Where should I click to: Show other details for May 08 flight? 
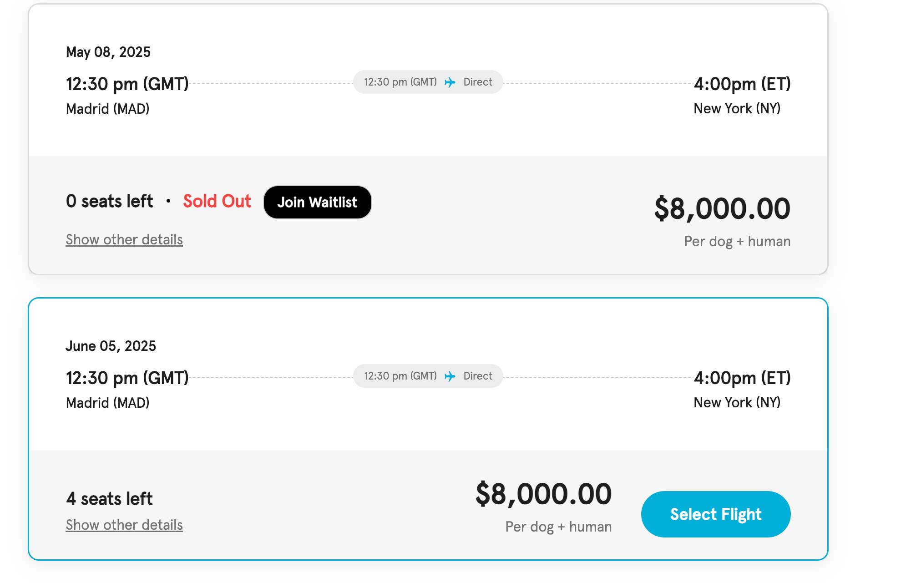pos(124,239)
